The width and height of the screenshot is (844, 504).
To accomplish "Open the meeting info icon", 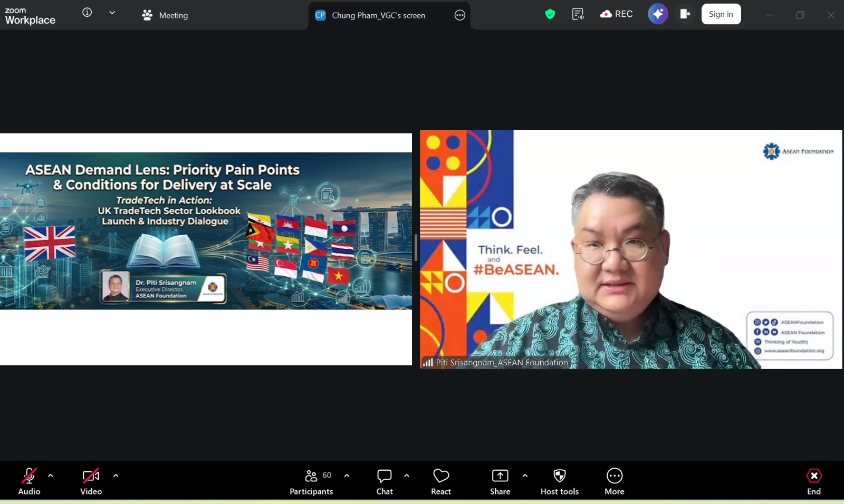I will click(x=87, y=12).
